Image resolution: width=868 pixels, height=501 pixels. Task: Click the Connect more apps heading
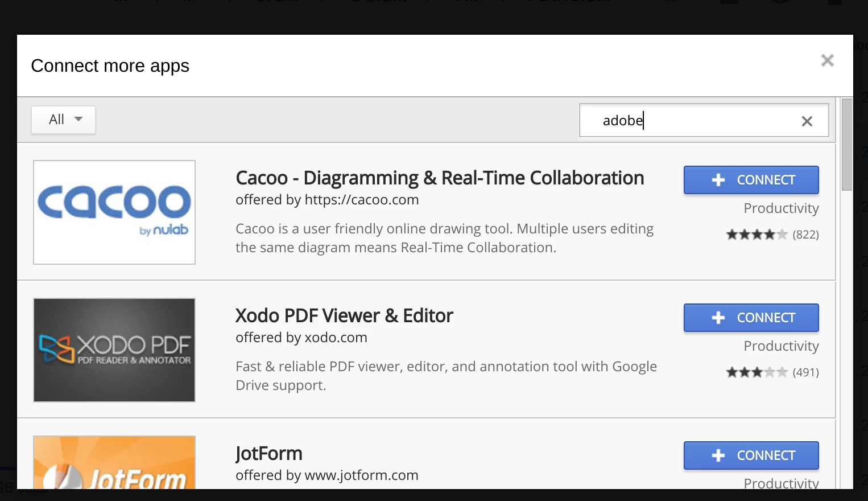pos(110,66)
